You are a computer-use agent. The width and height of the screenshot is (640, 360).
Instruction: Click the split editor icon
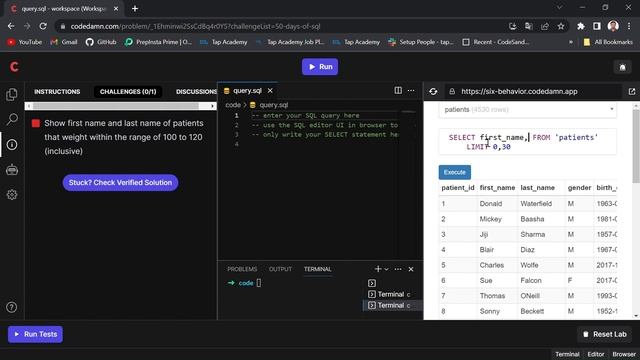pyautogui.click(x=398, y=91)
